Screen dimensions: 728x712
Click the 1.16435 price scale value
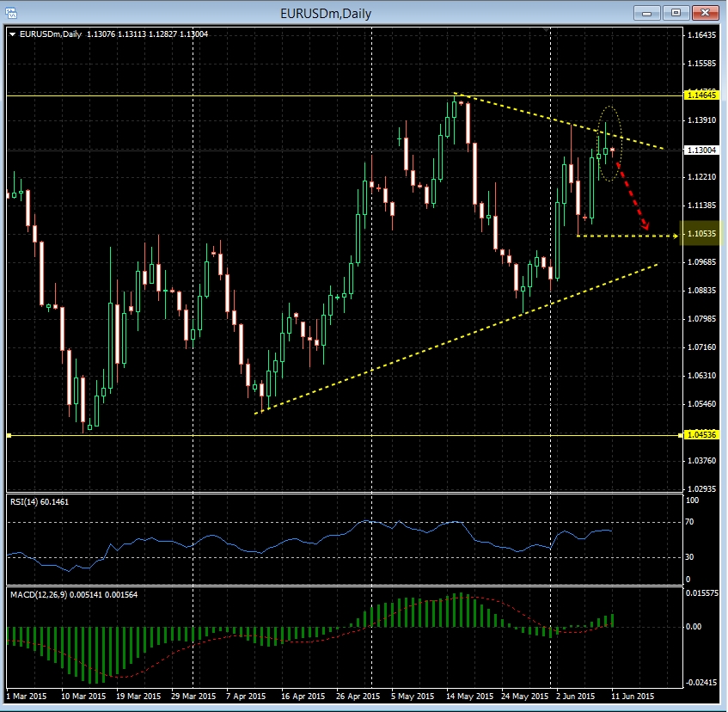click(x=702, y=35)
